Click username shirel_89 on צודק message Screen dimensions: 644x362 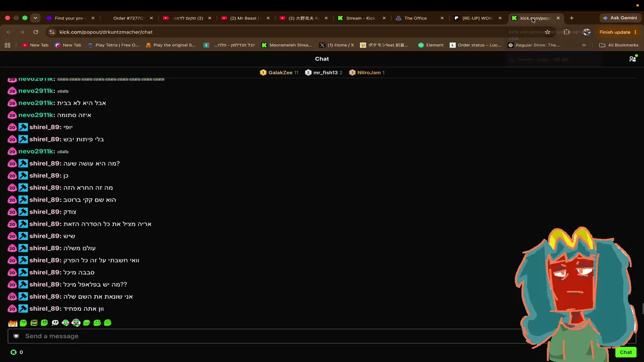click(45, 212)
